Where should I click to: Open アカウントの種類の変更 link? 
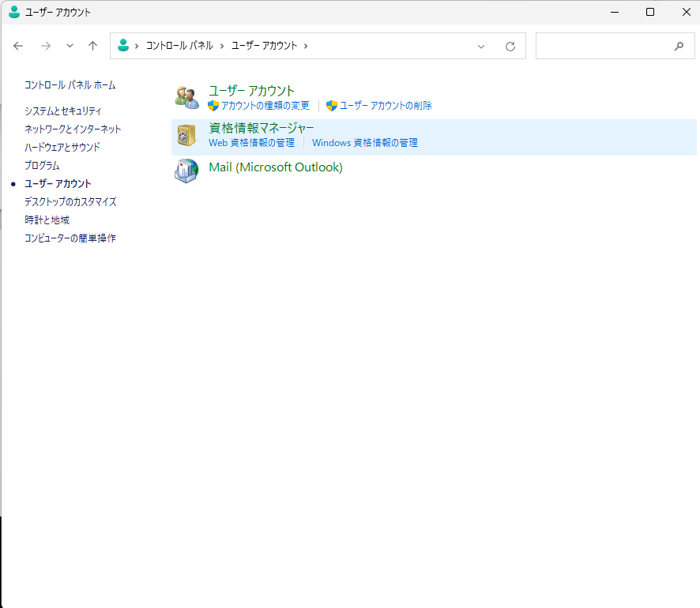pyautogui.click(x=265, y=106)
